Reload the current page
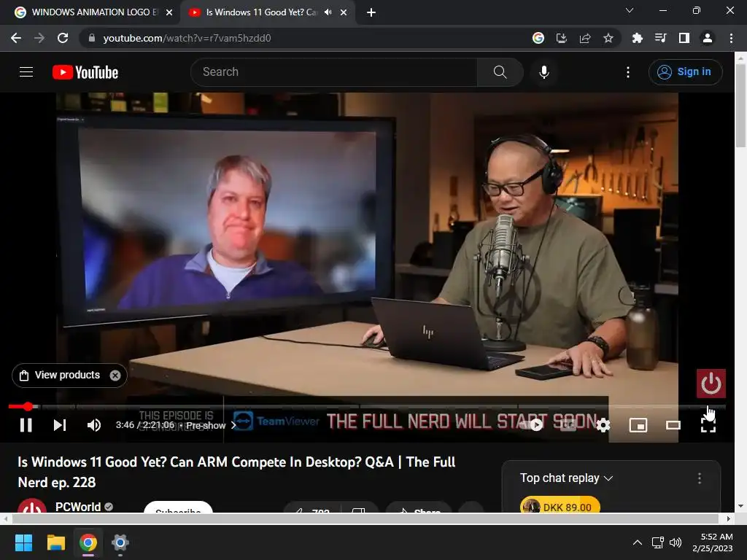The image size is (747, 560). [63, 38]
